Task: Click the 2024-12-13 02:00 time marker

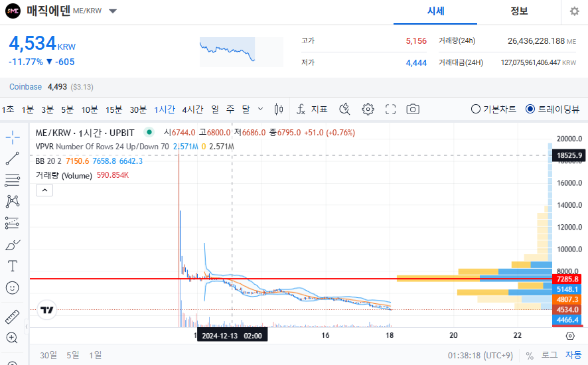Action: [x=232, y=336]
